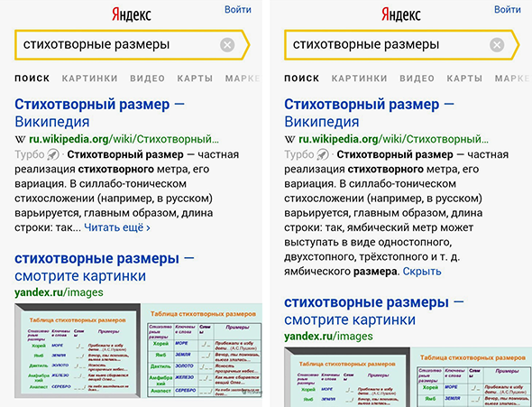Switch to Видео tab in right screenshot
Viewport: 532px width, 407px height.
pyautogui.click(x=417, y=79)
